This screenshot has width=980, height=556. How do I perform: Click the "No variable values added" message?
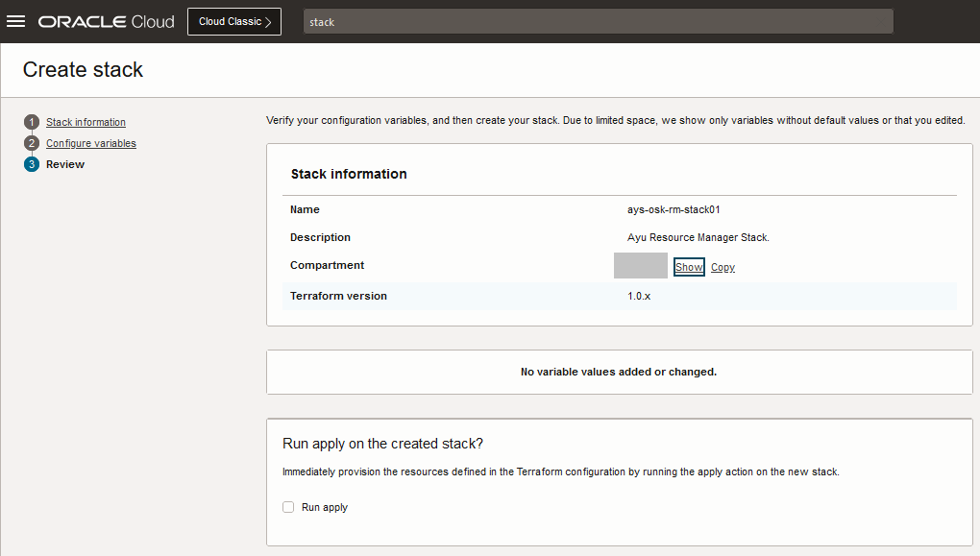(x=619, y=372)
